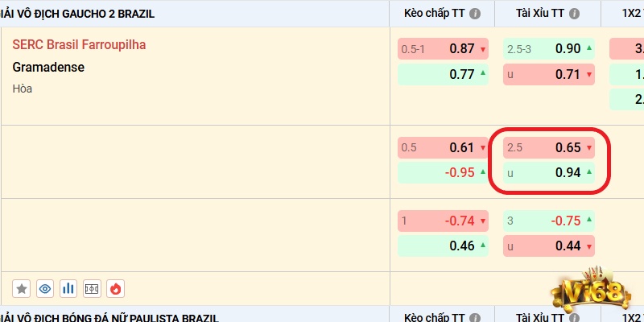This screenshot has height=322, width=644.
Task: Open SERC Brasil Farroupilha team link
Action: point(79,44)
